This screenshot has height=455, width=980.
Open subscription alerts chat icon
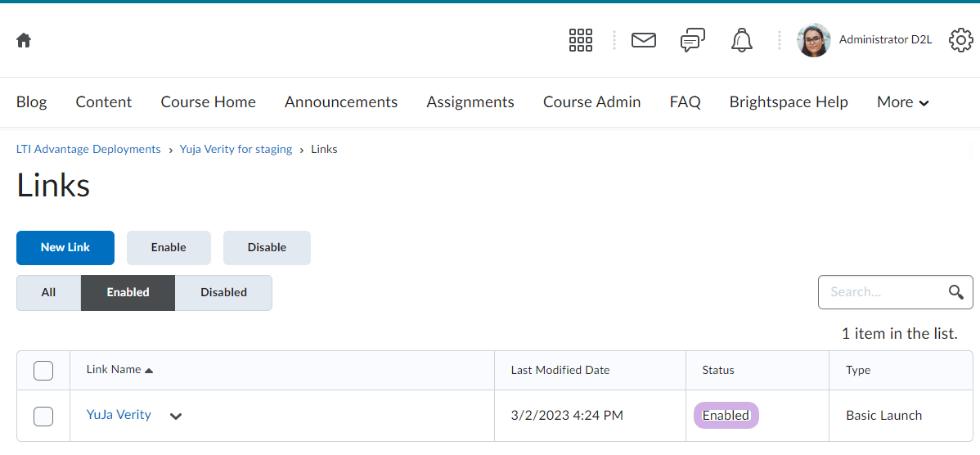[x=692, y=40]
